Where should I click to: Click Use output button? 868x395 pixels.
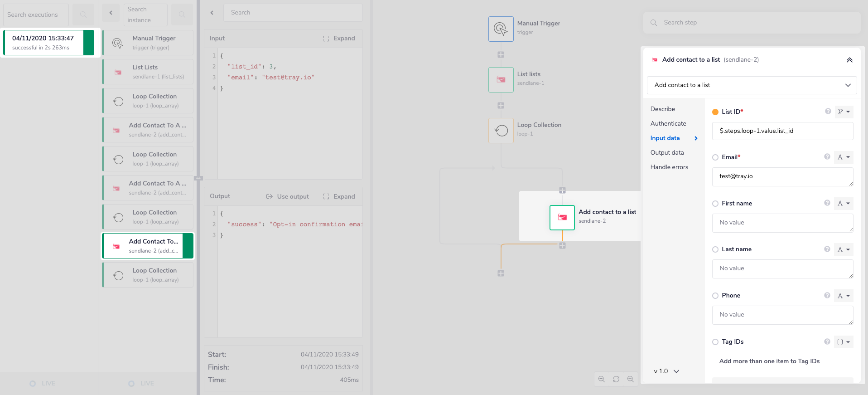[288, 196]
